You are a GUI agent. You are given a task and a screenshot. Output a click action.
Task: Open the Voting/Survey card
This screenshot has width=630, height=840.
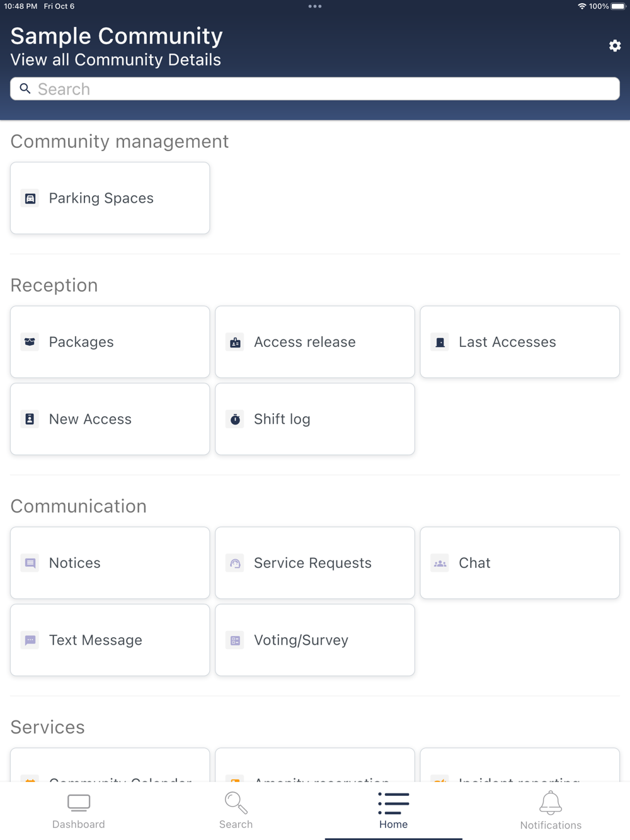coord(315,640)
